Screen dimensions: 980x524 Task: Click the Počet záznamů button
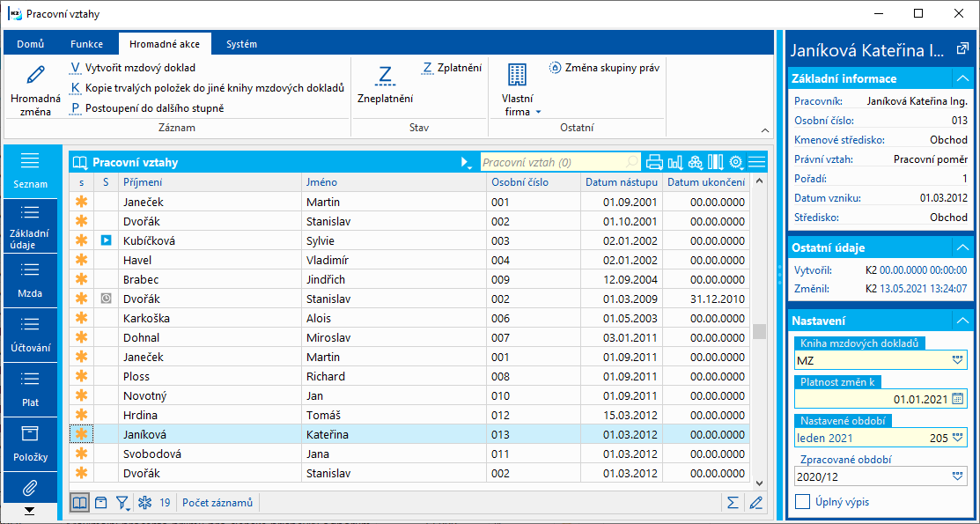217,503
